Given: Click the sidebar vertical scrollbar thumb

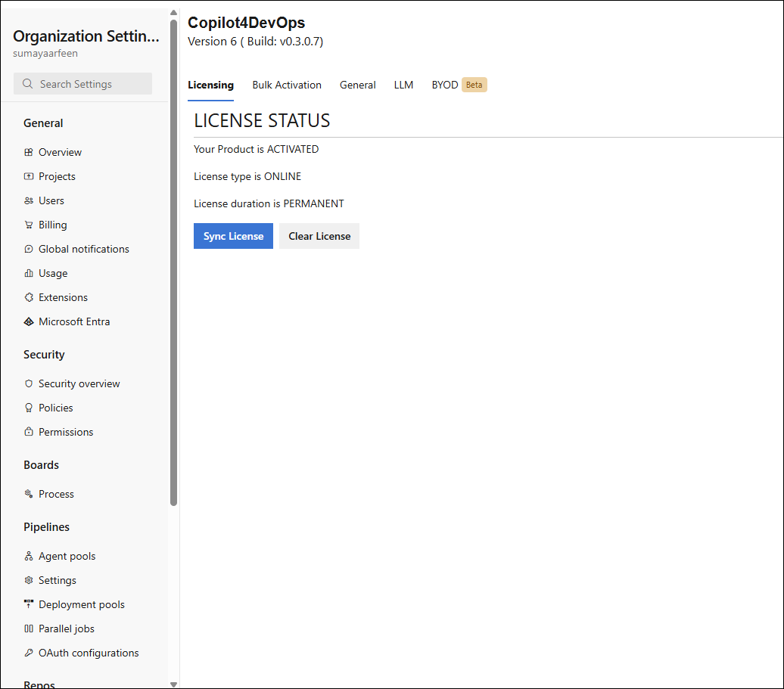Looking at the screenshot, I should click(173, 262).
